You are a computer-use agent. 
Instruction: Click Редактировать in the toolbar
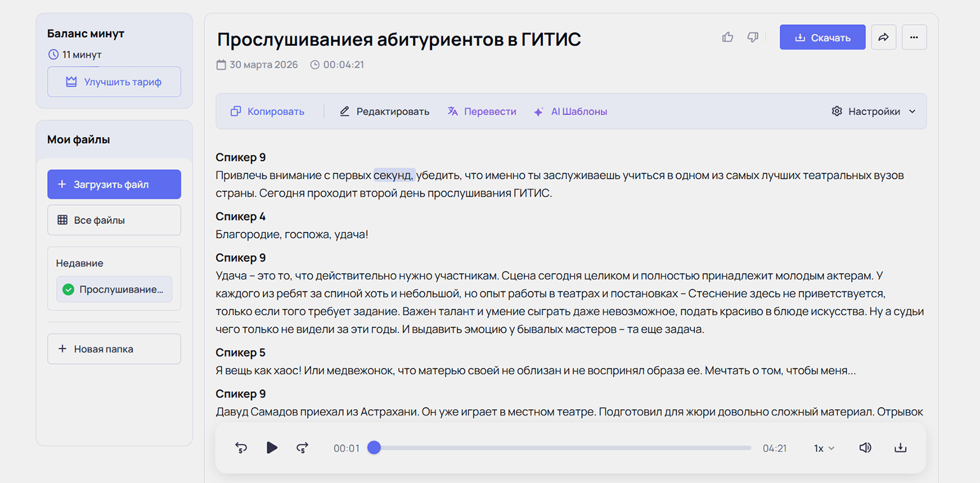click(x=384, y=111)
